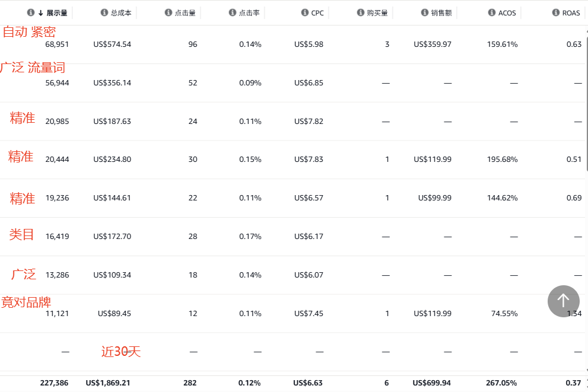Open the info tooltip icon for 点击量
Viewport: 588px width, 392px height.
(x=169, y=13)
